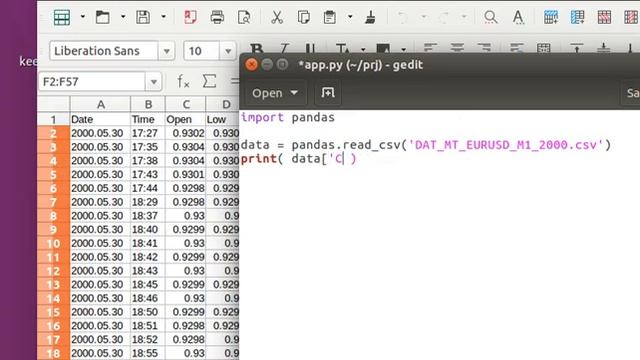640x360 pixels.
Task: Click the Function Wizard fx icon
Action: pyautogui.click(x=183, y=82)
